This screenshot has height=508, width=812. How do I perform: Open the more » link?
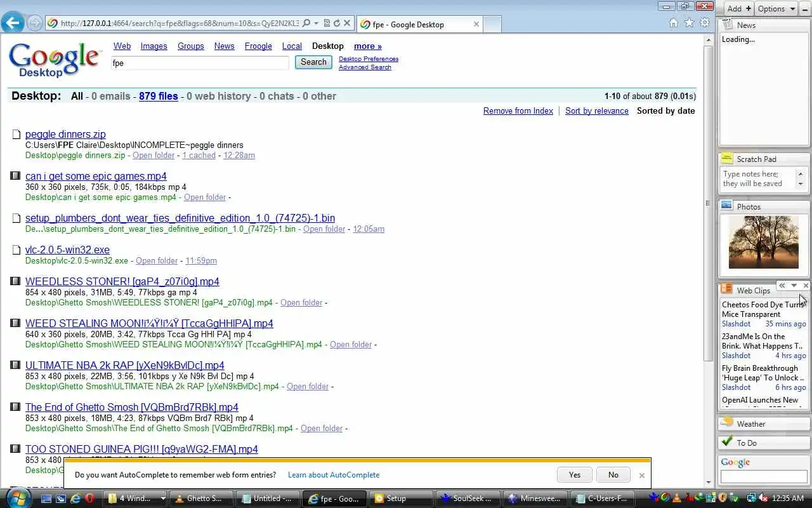point(368,46)
